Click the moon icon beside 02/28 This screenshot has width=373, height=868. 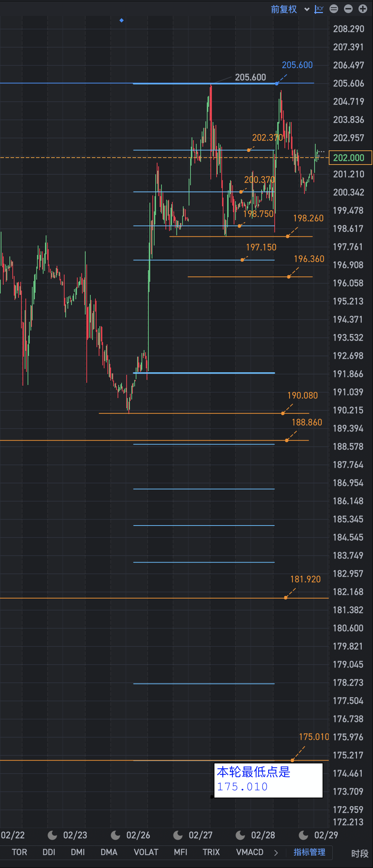pyautogui.click(x=241, y=835)
